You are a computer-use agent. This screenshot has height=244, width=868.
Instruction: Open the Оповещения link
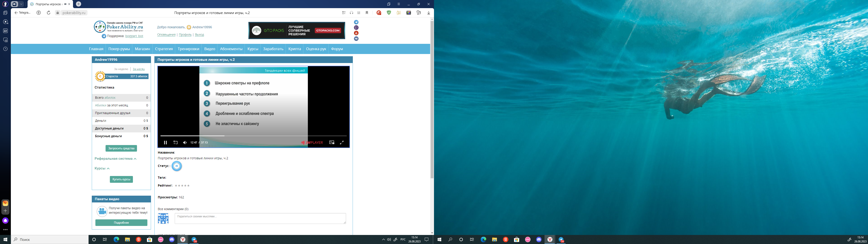pos(166,35)
